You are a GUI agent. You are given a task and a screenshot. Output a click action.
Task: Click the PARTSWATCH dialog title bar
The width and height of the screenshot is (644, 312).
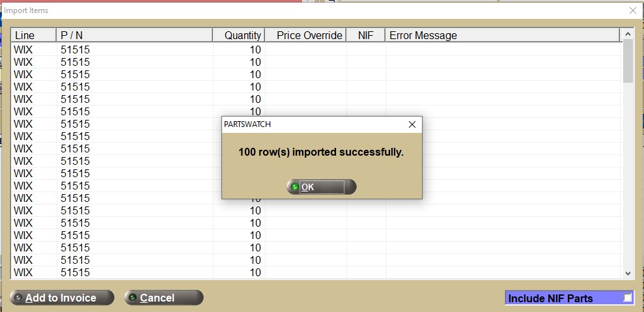pos(313,124)
